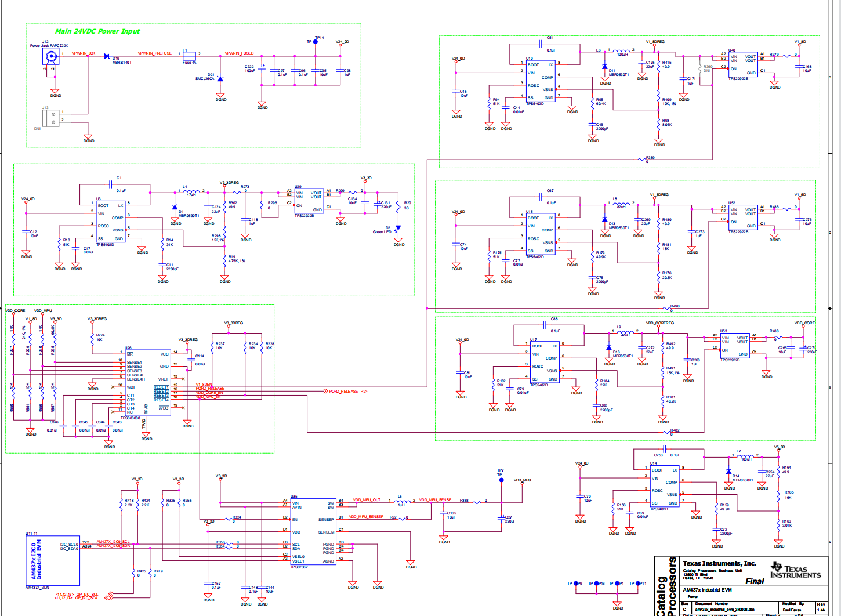Select the U15 TPS5402D regulator block
The height and width of the screenshot is (616, 841).
point(541,234)
